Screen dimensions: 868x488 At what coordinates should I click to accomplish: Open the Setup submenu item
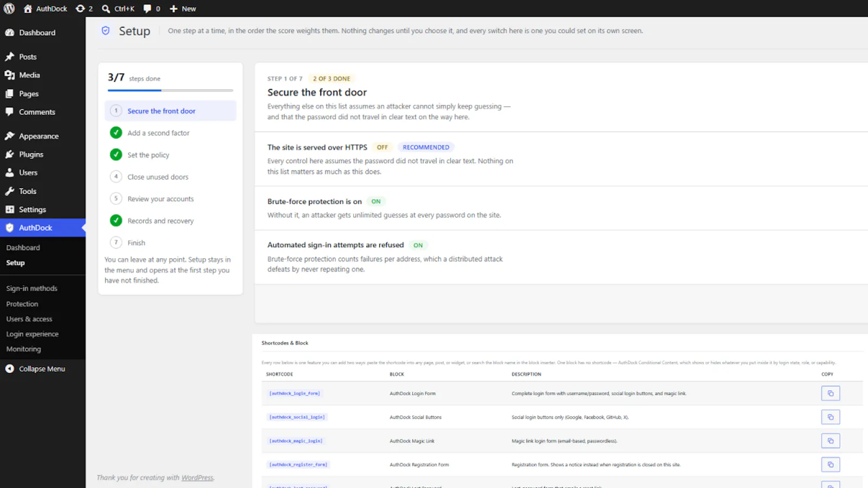point(16,262)
